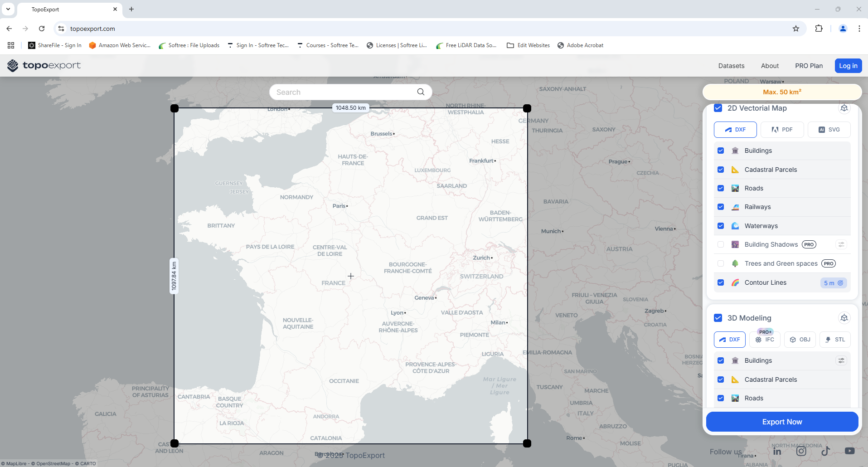Image resolution: width=868 pixels, height=467 pixels.
Task: Open About page
Action: 770,66
